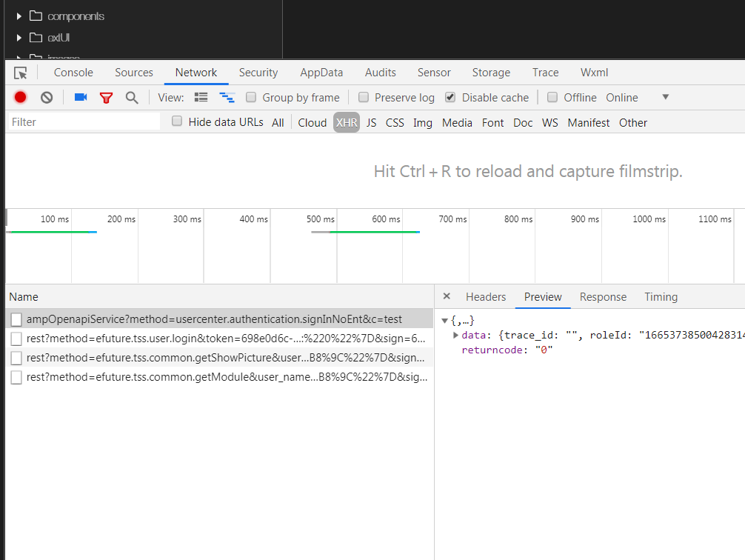
Task: Click the returncode value in Preview
Action: tap(544, 350)
